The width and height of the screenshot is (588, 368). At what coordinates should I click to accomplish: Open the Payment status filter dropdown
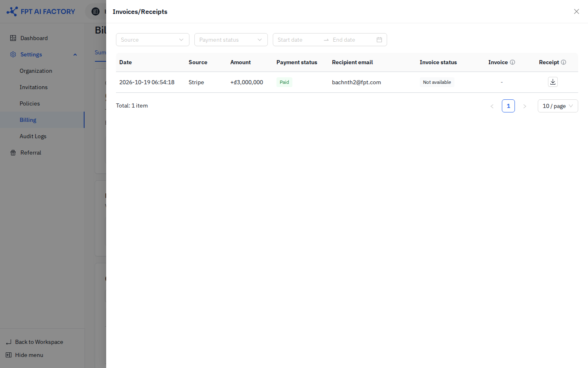231,40
